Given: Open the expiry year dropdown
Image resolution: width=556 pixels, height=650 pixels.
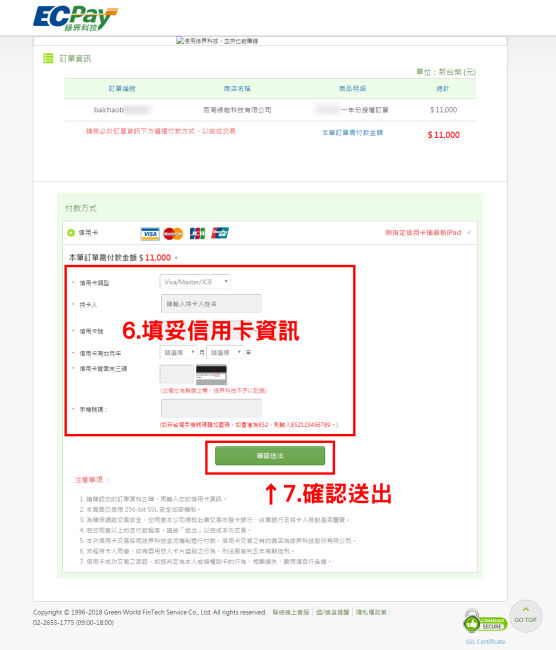Looking at the screenshot, I should tap(225, 353).
